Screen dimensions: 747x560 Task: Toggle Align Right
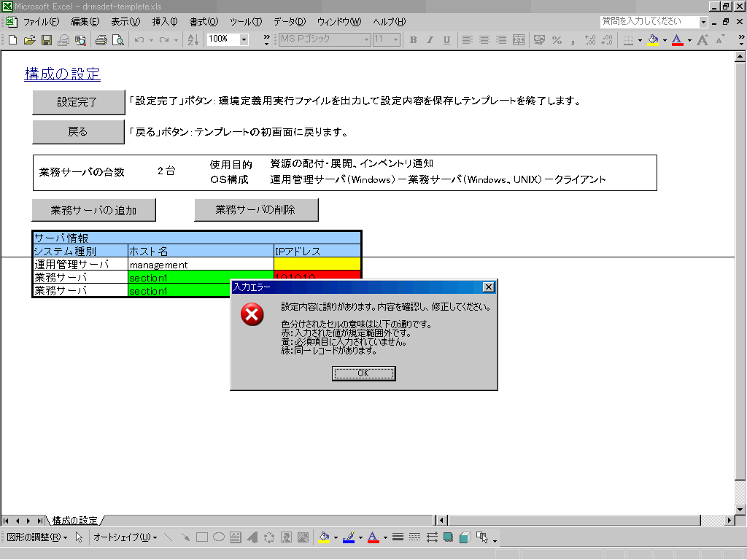point(500,40)
